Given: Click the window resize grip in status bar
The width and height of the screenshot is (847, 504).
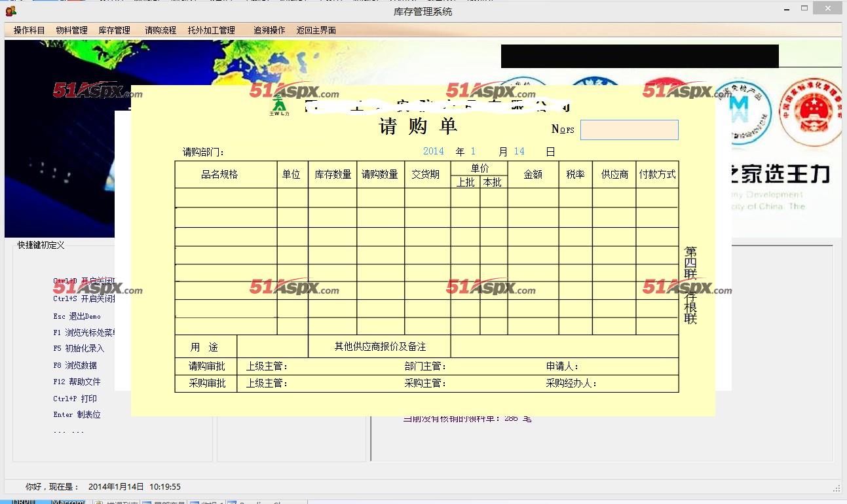Looking at the screenshot, I should [x=837, y=488].
